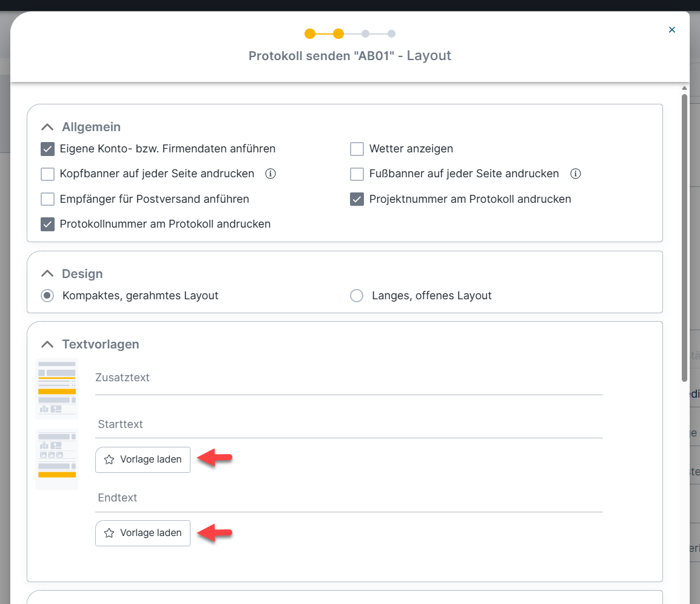Uncheck Projektnummer am Protokoll andrucken
This screenshot has width=700, height=604.
(357, 199)
